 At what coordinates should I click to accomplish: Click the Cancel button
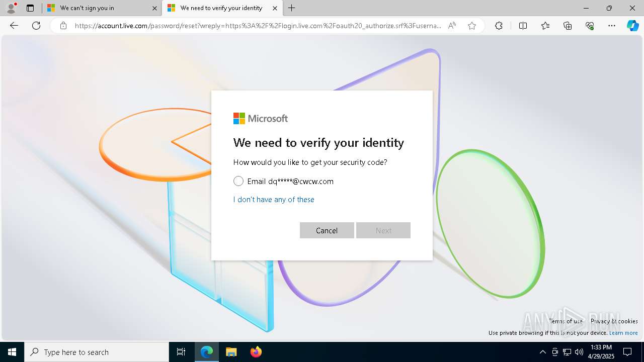point(327,230)
